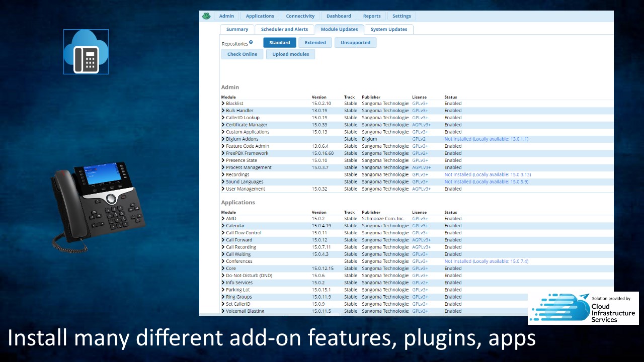Click the desk phone image
Screen dimensions: 644x362
99,206
